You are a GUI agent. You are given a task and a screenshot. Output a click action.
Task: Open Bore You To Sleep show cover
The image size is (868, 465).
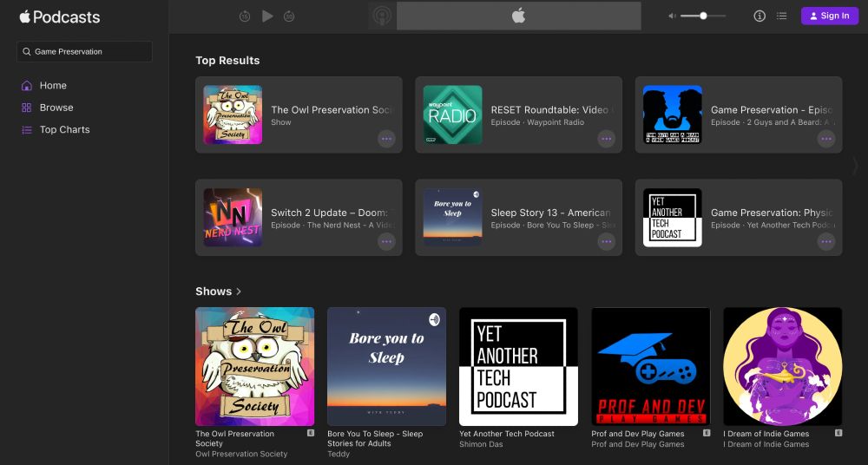386,366
